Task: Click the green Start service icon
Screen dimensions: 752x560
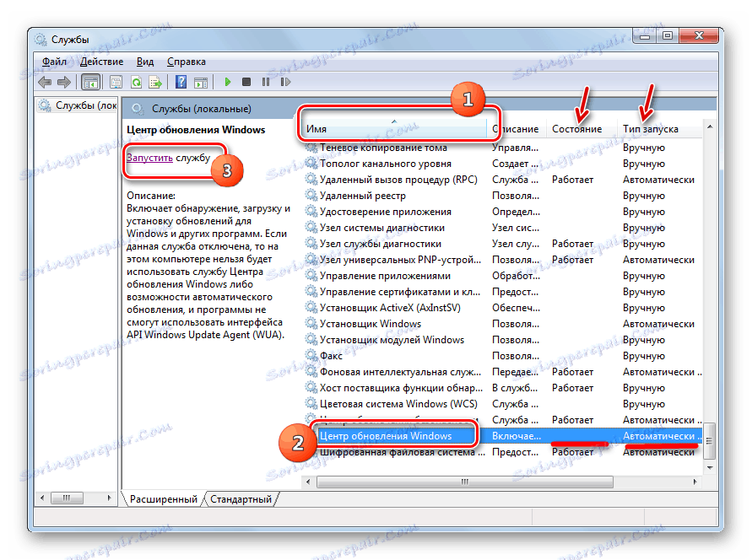Action: point(228,82)
